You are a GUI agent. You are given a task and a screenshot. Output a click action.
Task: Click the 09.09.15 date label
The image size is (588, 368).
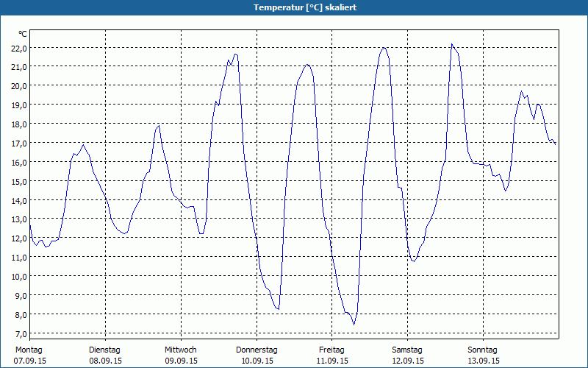(181, 361)
